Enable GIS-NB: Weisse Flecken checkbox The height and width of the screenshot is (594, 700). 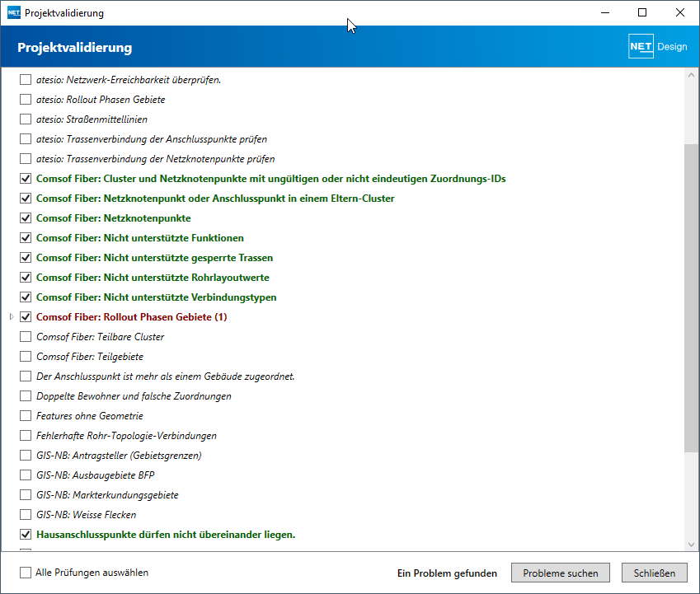point(26,515)
